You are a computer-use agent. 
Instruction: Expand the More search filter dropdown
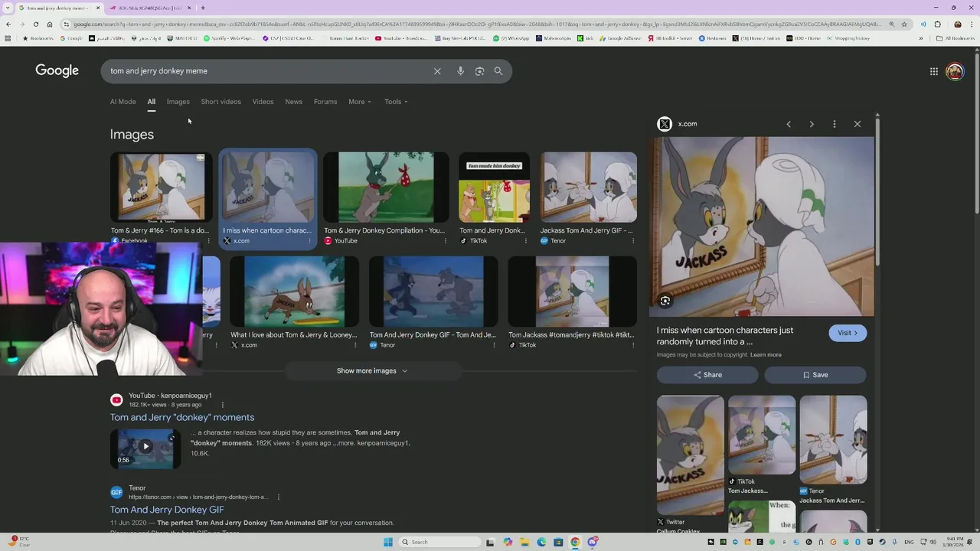click(x=360, y=102)
